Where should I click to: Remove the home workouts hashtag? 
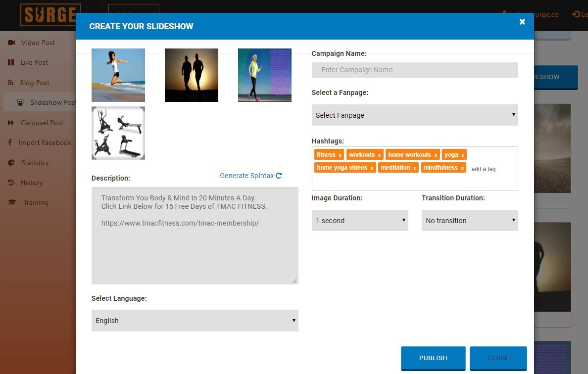436,155
